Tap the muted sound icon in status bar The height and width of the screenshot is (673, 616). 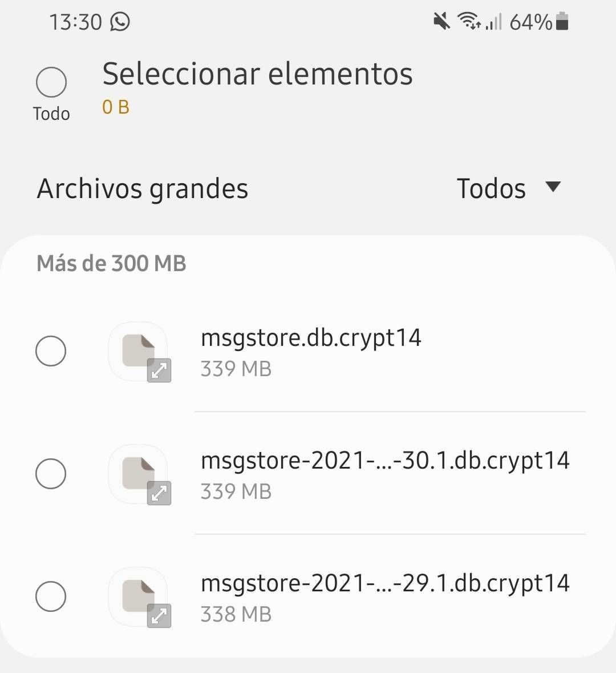(441, 22)
